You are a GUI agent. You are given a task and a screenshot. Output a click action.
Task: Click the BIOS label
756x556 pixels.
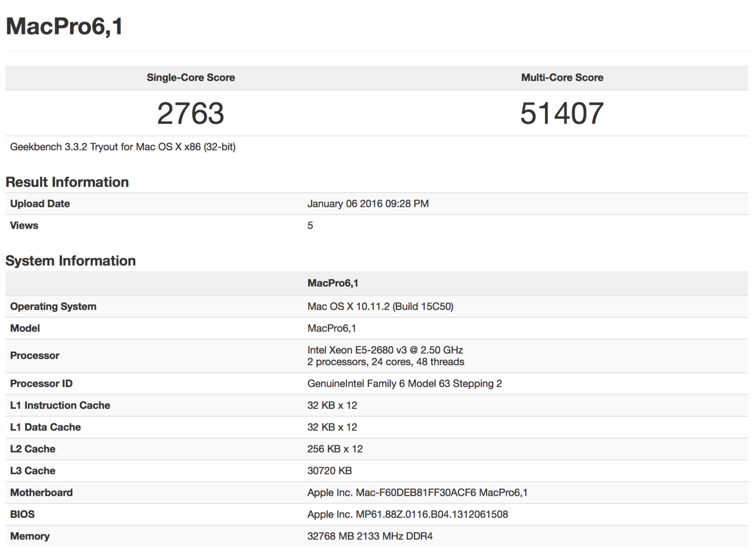[x=23, y=514]
